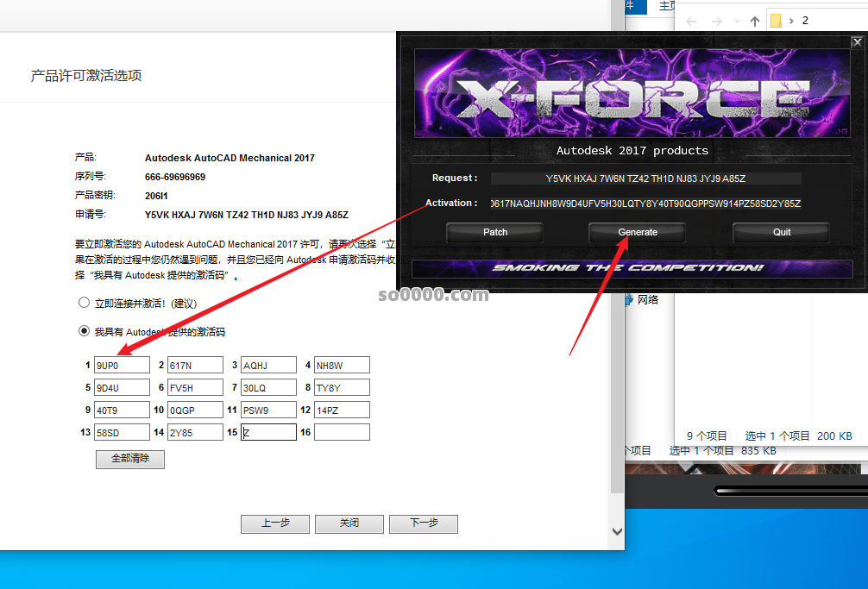Click activation code field 12 containing 14PZ
868x589 pixels.
pos(342,410)
